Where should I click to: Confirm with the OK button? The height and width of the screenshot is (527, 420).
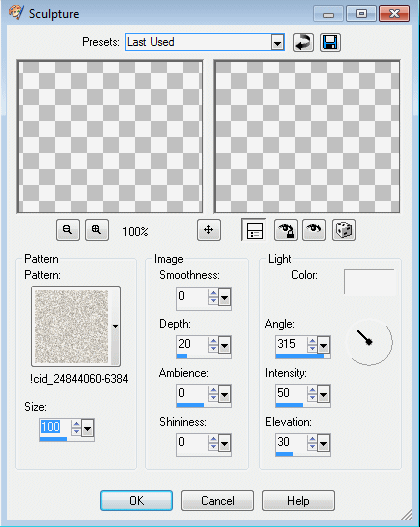[136, 500]
